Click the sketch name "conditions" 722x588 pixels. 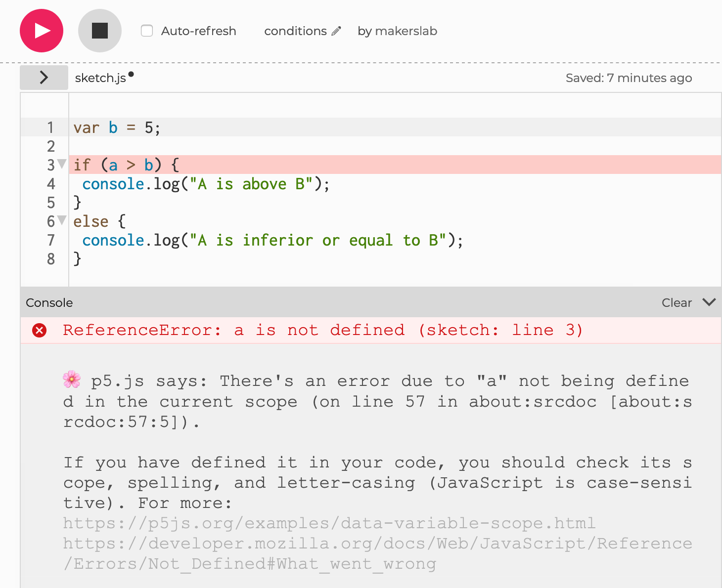tap(295, 31)
